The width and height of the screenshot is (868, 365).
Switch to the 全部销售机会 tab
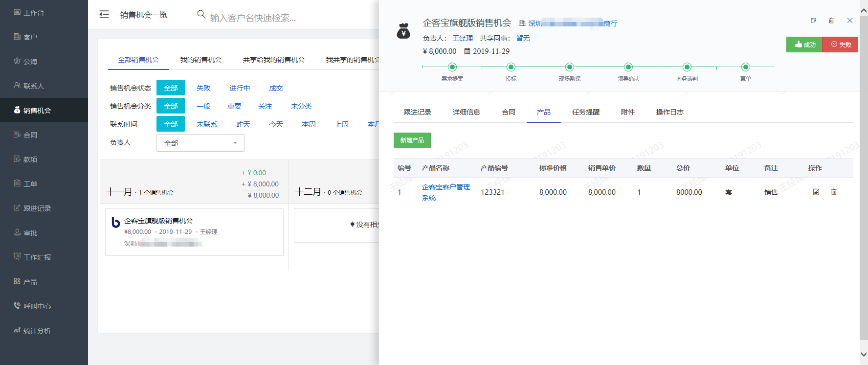point(138,60)
